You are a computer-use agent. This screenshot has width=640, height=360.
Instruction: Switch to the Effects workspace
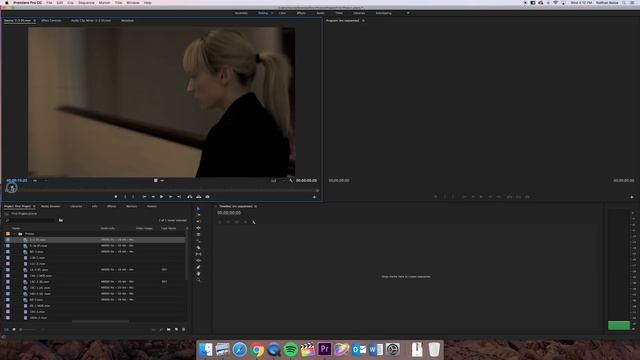pyautogui.click(x=301, y=13)
